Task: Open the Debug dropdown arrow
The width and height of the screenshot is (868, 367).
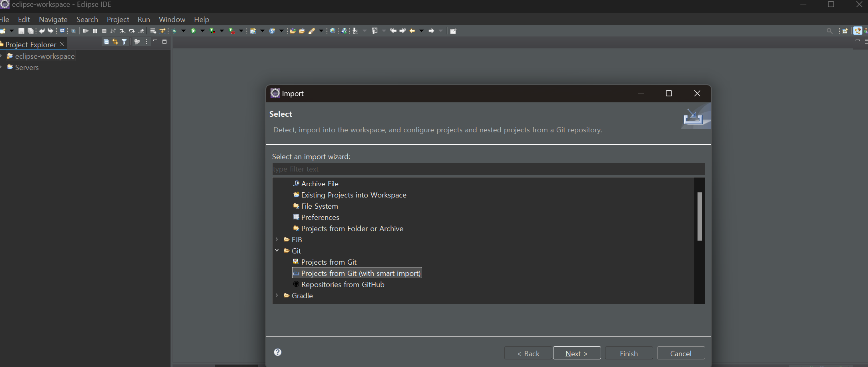Action: [183, 31]
